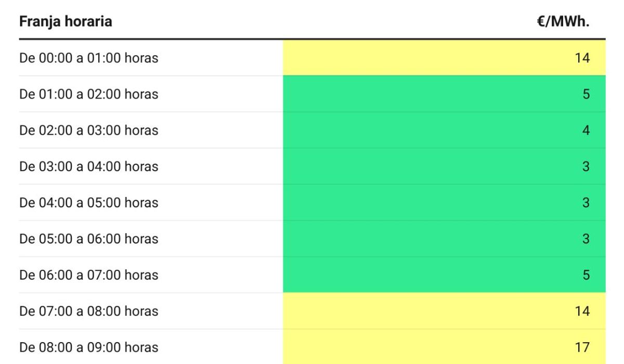Image resolution: width=624 pixels, height=364 pixels.
Task: Click the green 3 value for 03:00-04:00
Action: pyautogui.click(x=586, y=166)
